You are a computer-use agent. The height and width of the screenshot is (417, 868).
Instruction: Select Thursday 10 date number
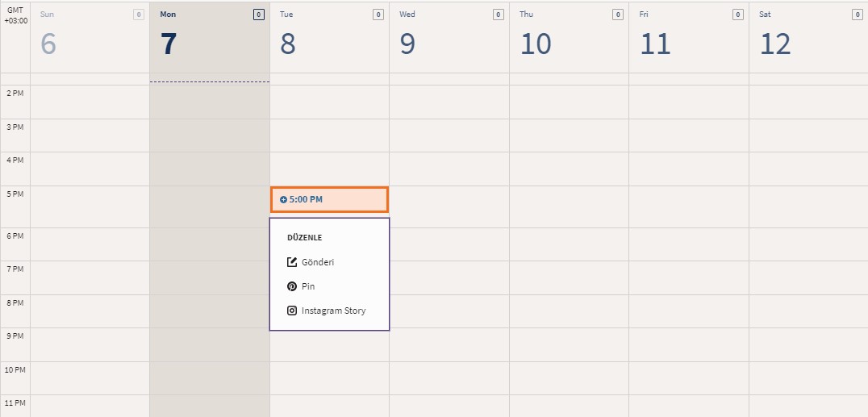[x=536, y=44]
